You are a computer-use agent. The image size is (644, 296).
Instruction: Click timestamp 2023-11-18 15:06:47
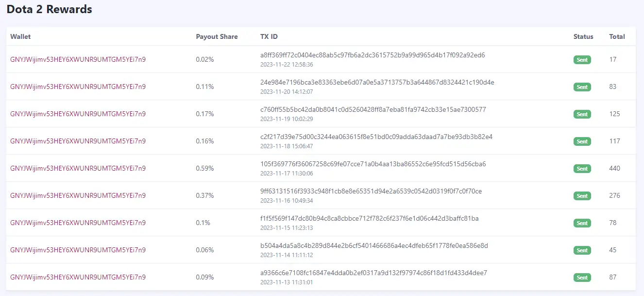[287, 146]
